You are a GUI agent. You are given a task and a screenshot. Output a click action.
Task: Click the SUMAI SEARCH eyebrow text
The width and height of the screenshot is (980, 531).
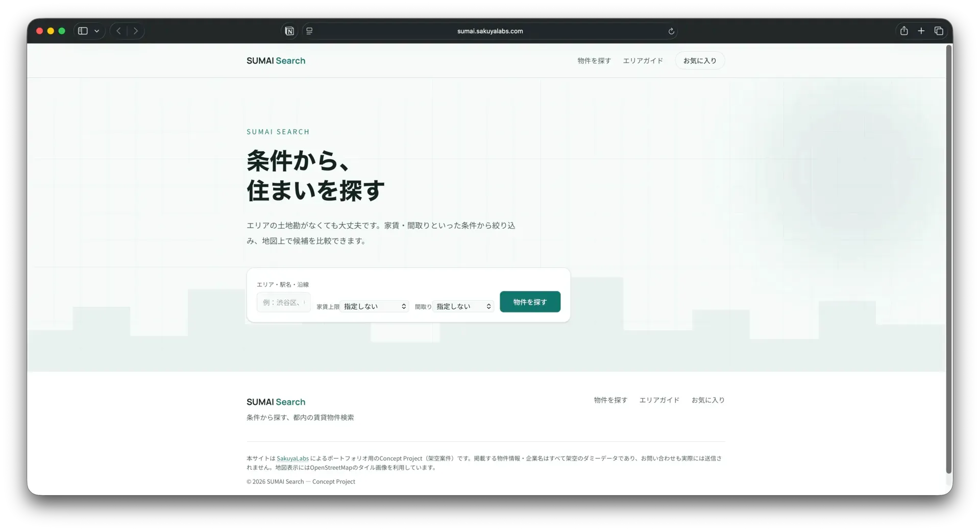[x=278, y=132]
